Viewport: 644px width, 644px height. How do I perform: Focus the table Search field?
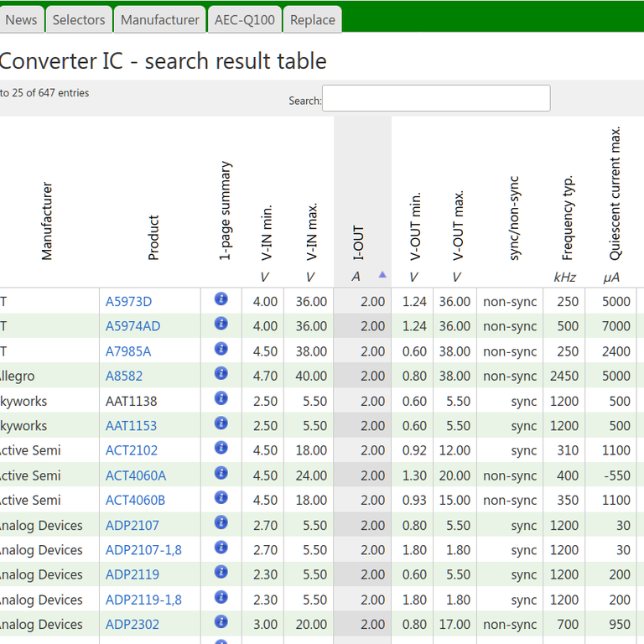[436, 98]
